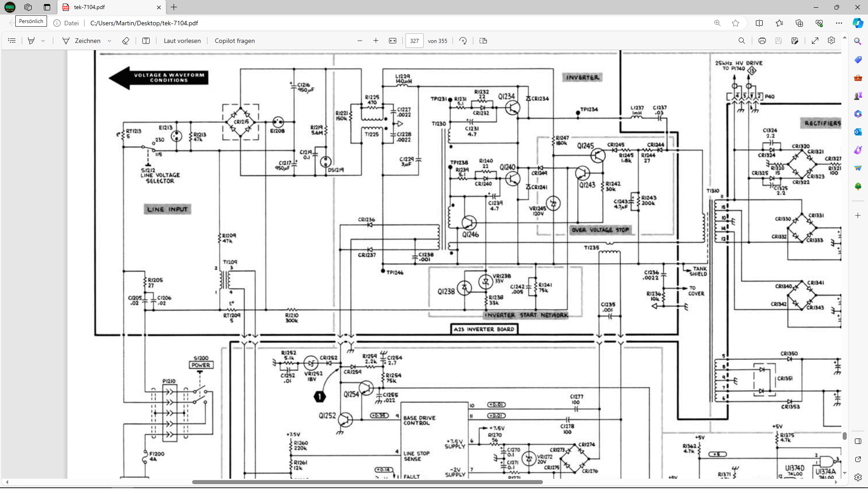View file site information

tap(66, 23)
